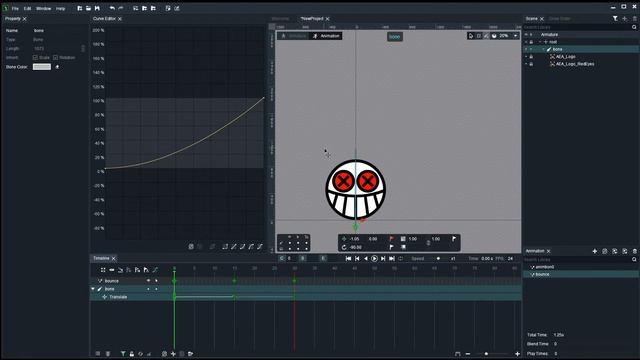Switch to the Armature mode tab
The height and width of the screenshot is (360, 640).
(x=293, y=36)
